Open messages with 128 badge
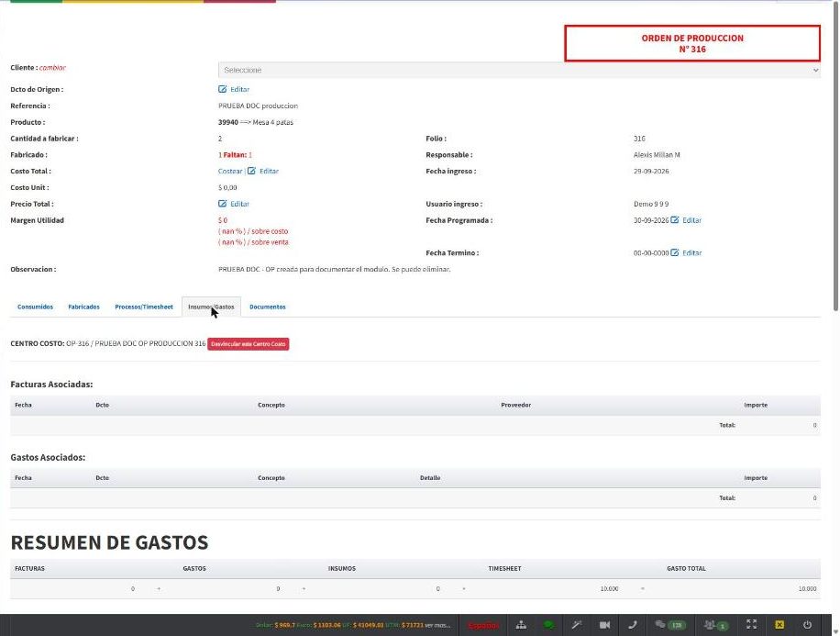 pos(669,625)
